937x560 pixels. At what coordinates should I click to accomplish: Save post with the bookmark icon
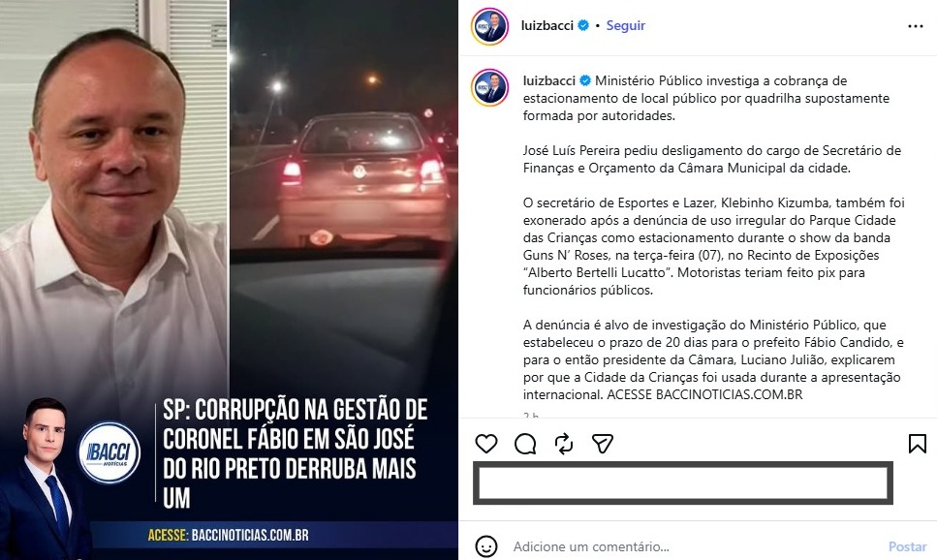tap(918, 444)
